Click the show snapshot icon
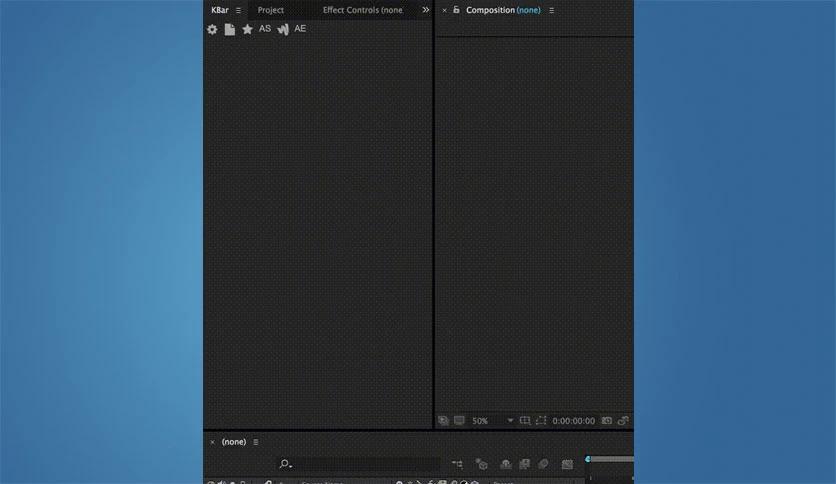 (623, 421)
